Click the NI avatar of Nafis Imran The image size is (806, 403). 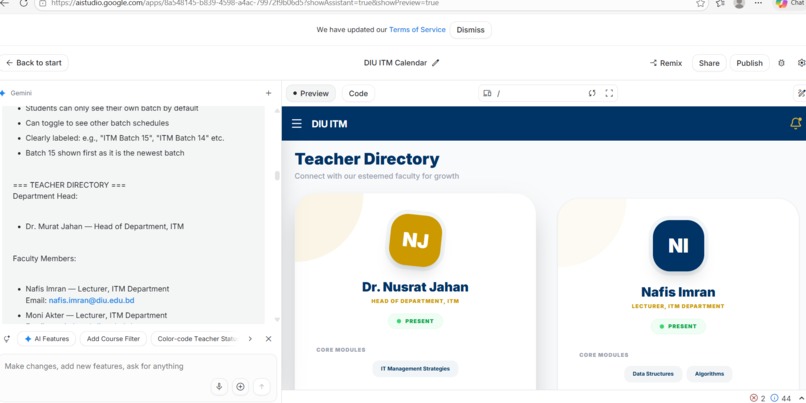tap(678, 246)
